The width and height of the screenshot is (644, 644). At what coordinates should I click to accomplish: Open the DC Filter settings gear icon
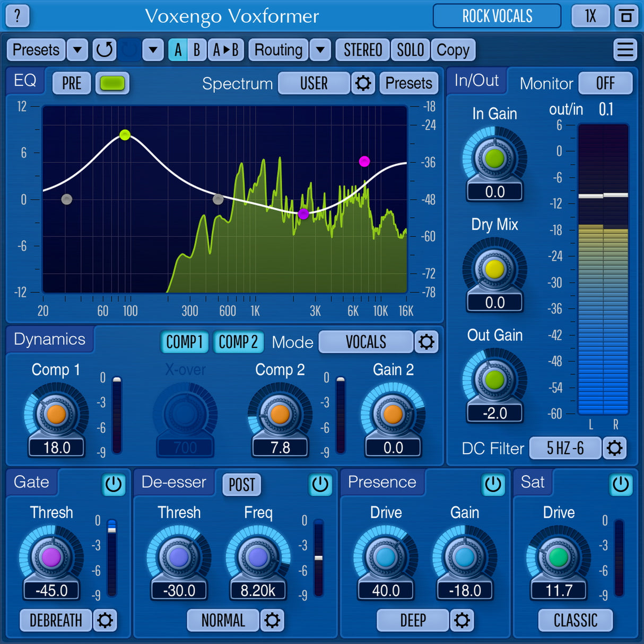[615, 448]
